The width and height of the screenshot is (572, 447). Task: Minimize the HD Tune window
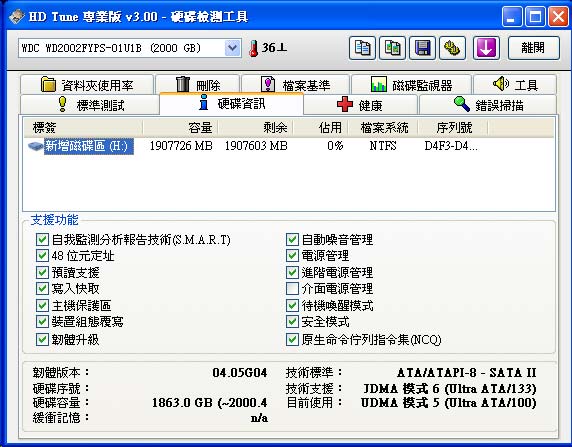[x=512, y=16]
